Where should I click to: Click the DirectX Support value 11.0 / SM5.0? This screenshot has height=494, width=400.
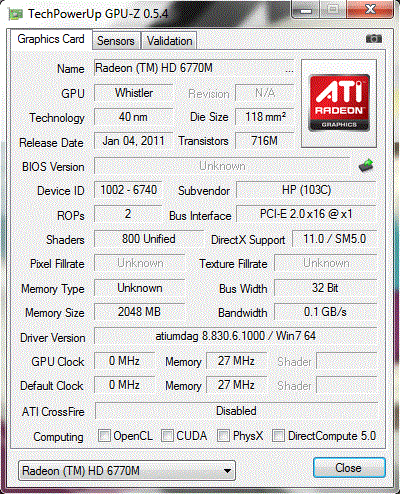335,239
